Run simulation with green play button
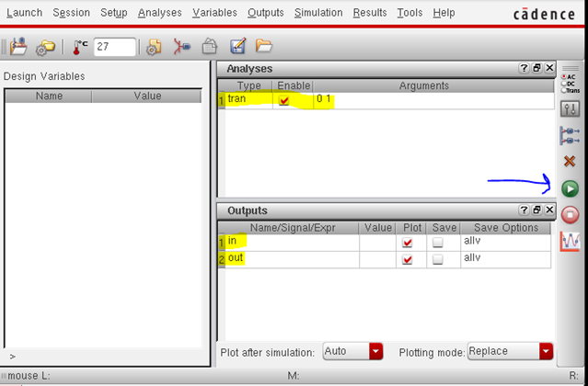This screenshot has width=588, height=386. click(x=570, y=188)
